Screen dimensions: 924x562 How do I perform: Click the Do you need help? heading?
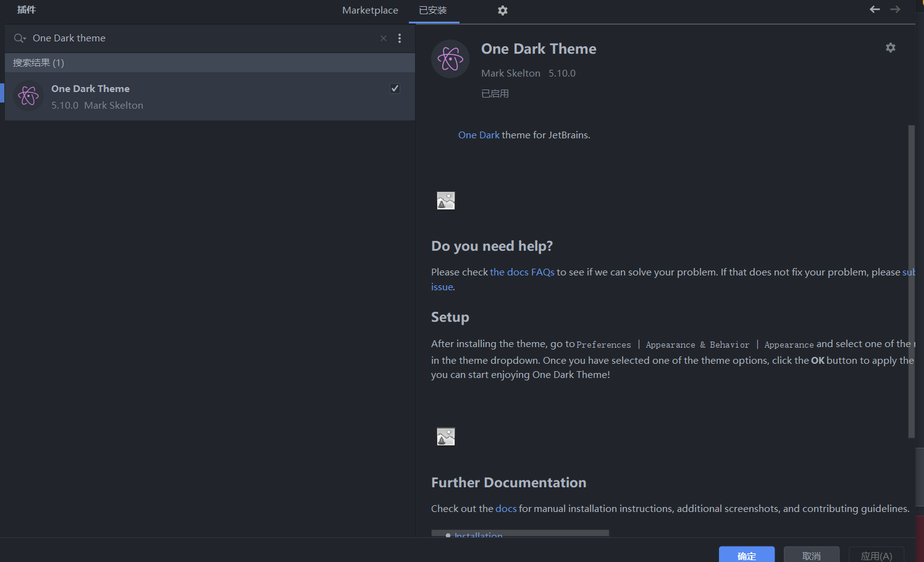click(x=492, y=246)
